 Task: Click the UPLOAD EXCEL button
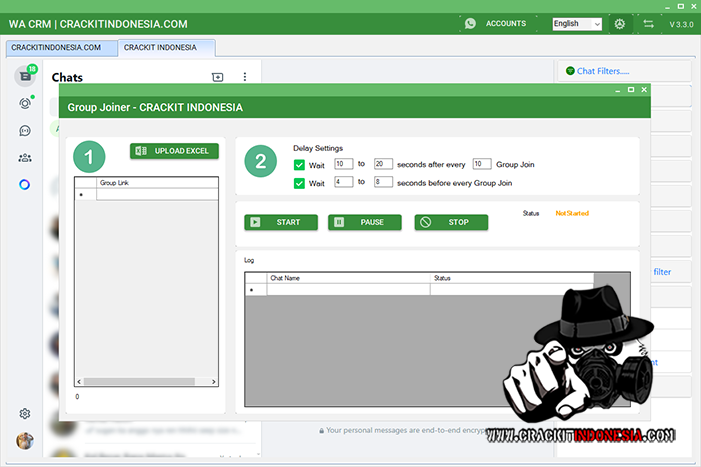coord(174,151)
